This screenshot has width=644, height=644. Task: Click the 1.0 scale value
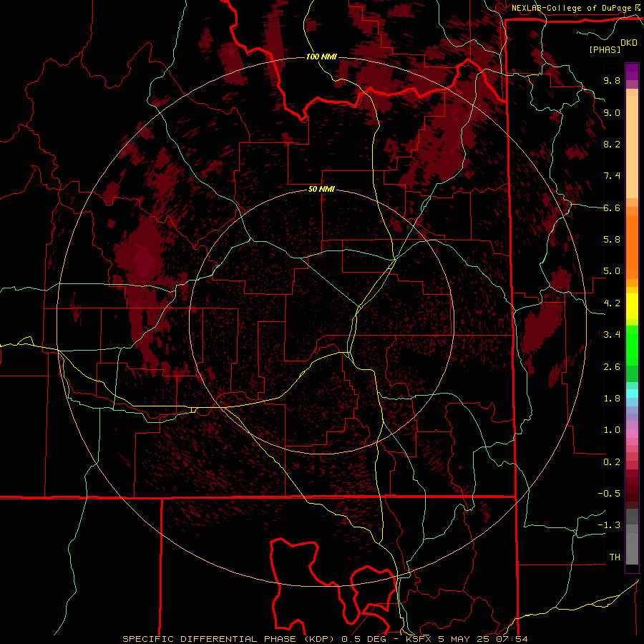[612, 430]
